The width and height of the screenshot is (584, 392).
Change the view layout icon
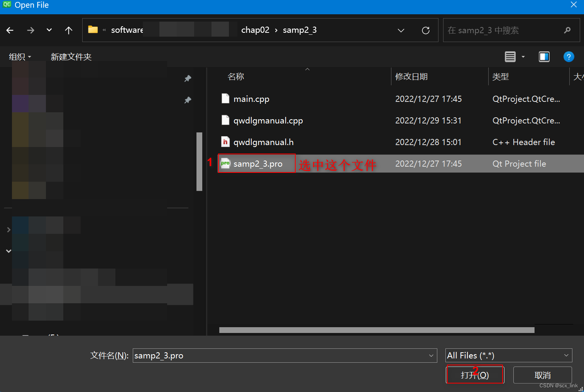(x=510, y=57)
